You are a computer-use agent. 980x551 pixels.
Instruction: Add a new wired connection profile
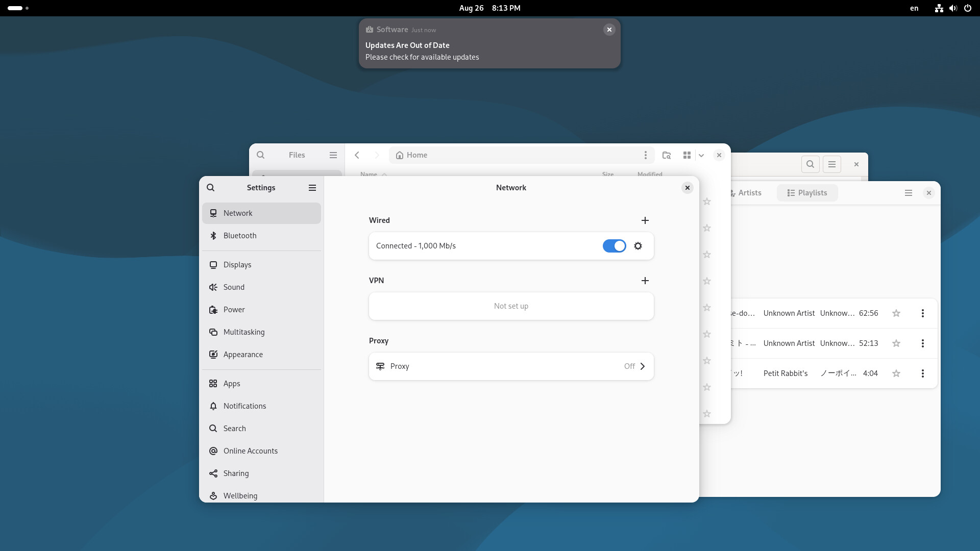645,220
